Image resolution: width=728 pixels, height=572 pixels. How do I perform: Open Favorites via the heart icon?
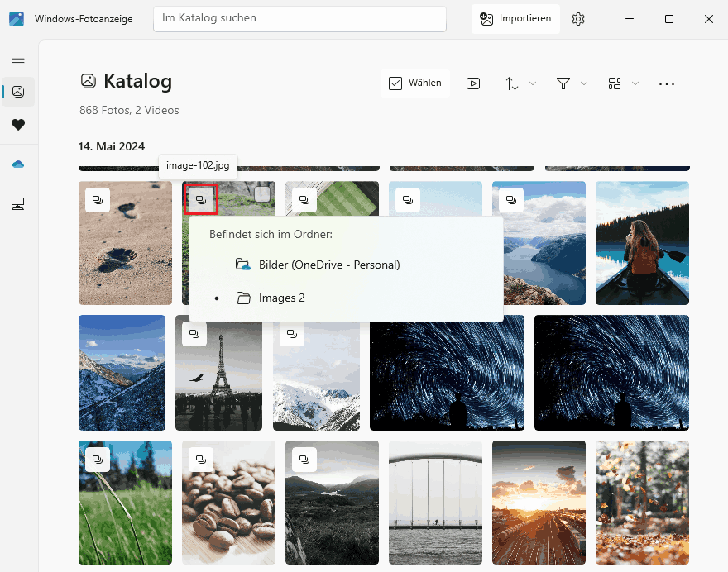(x=18, y=126)
